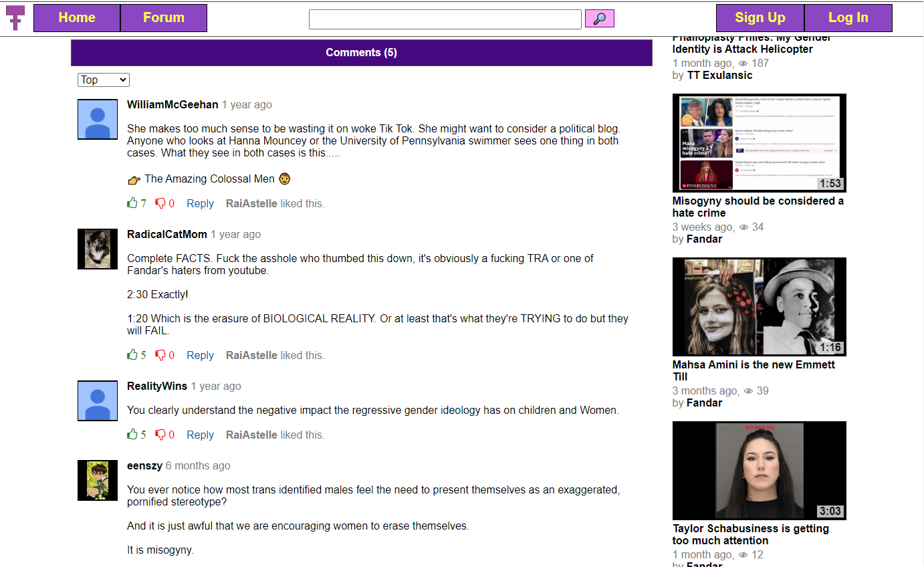This screenshot has width=924, height=567.
Task: Open the Forum menu item
Action: click(x=164, y=18)
